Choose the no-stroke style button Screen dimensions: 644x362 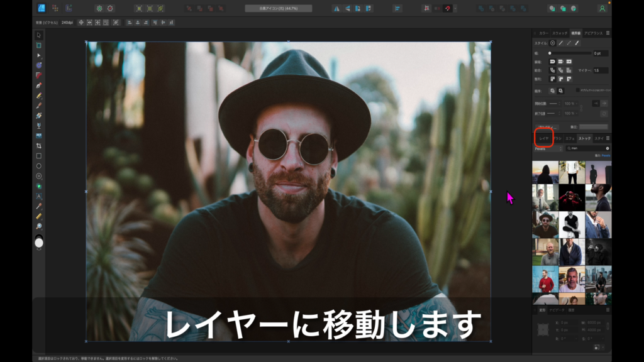[x=552, y=43]
